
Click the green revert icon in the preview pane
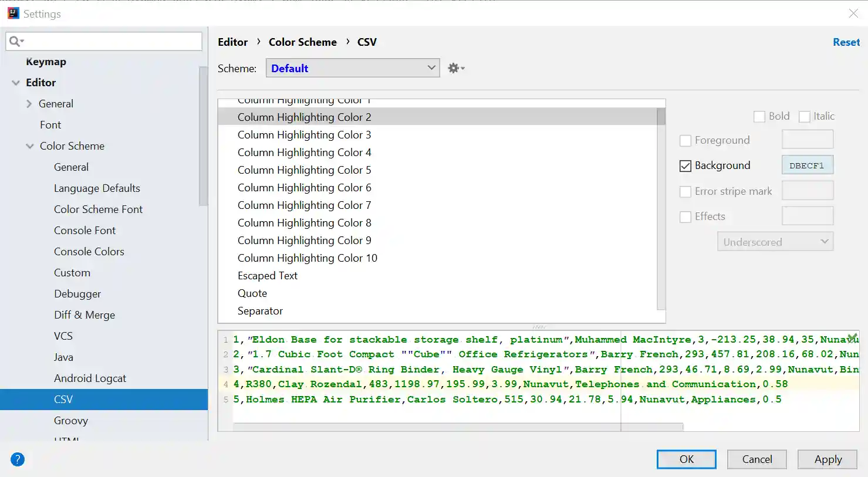point(852,338)
